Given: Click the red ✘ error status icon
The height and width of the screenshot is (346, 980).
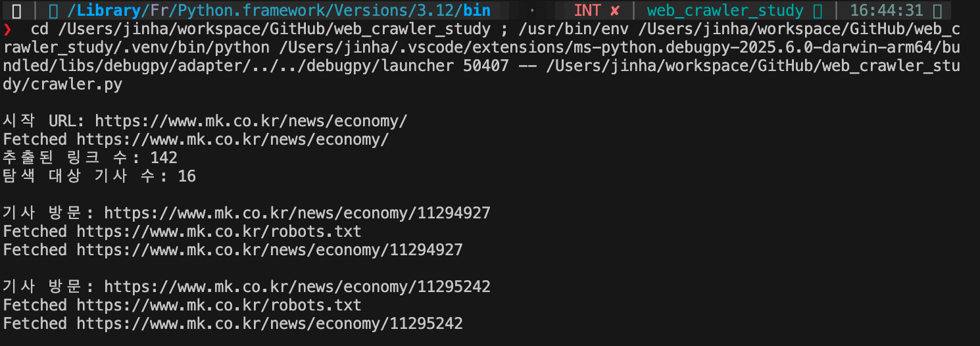Looking at the screenshot, I should click(614, 11).
